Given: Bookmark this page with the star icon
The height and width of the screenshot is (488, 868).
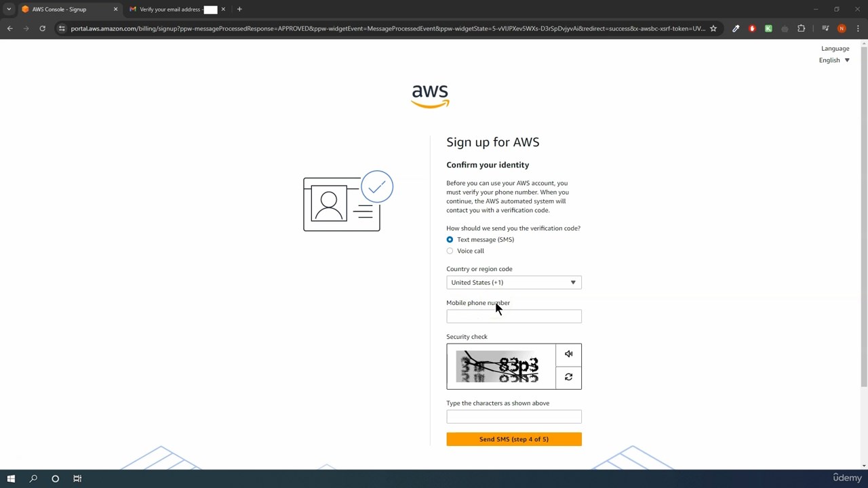Looking at the screenshot, I should [x=713, y=28].
